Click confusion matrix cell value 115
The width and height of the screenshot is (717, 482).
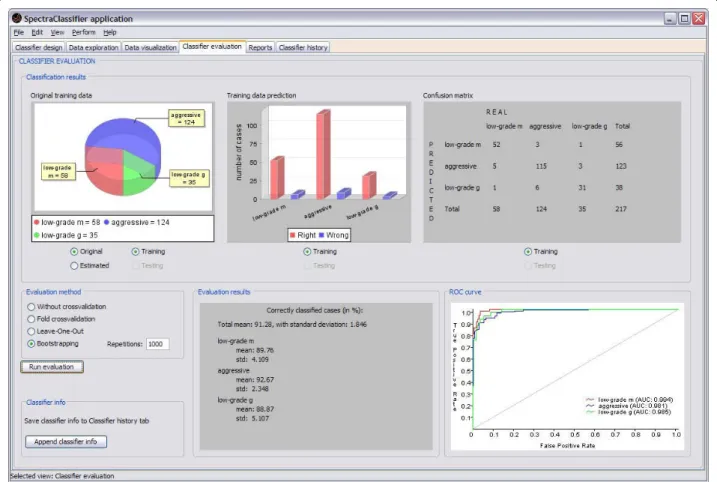[541, 166]
